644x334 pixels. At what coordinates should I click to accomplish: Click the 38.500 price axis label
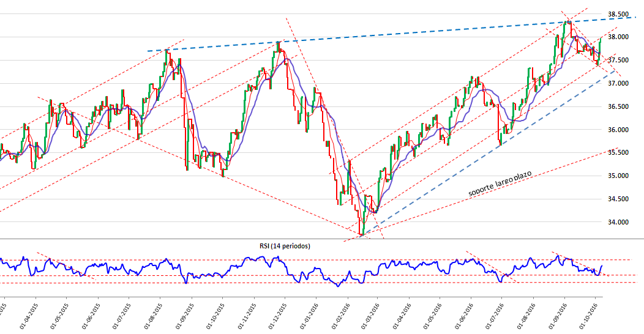pos(618,14)
